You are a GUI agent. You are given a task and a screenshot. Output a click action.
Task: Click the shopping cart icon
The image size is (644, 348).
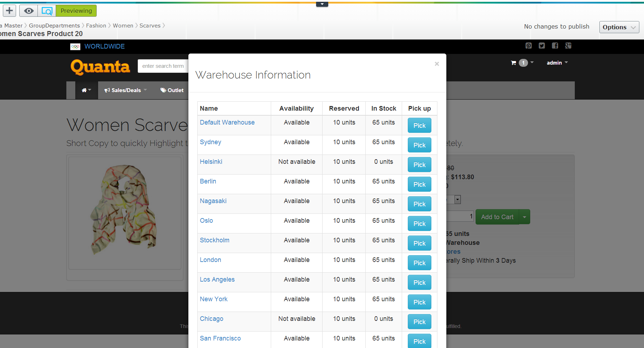pyautogui.click(x=513, y=63)
